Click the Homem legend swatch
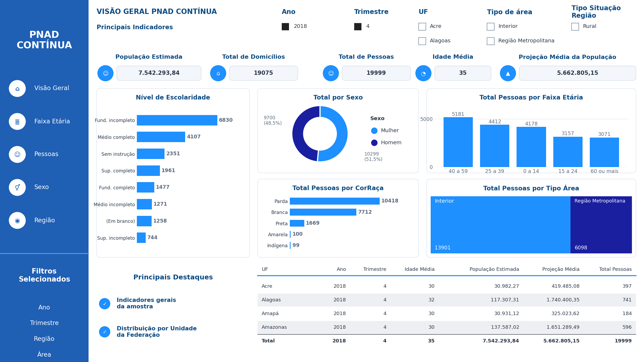Image resolution: width=644 pixels, height=362 pixels. click(374, 143)
